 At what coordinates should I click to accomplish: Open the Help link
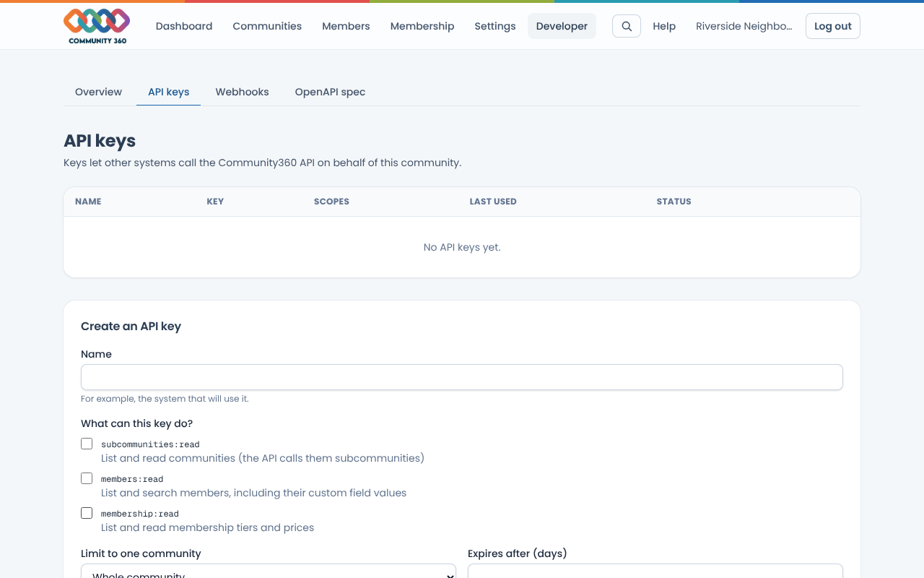[664, 26]
